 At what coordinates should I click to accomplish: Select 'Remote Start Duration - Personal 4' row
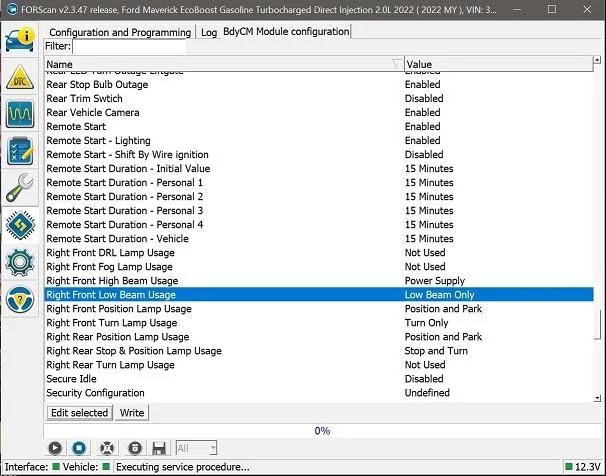click(319, 224)
